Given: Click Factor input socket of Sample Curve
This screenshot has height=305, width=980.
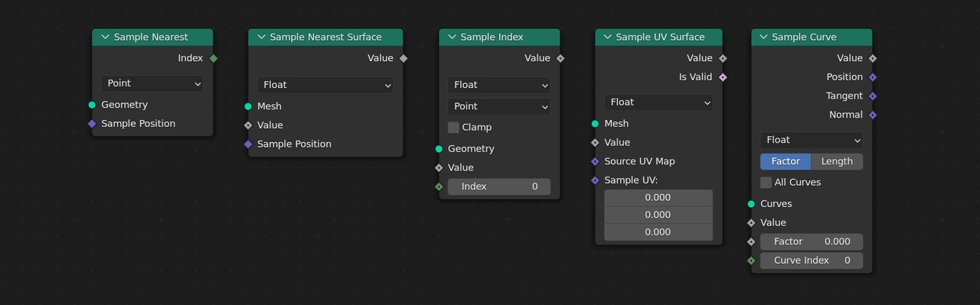Looking at the screenshot, I should (751, 242).
